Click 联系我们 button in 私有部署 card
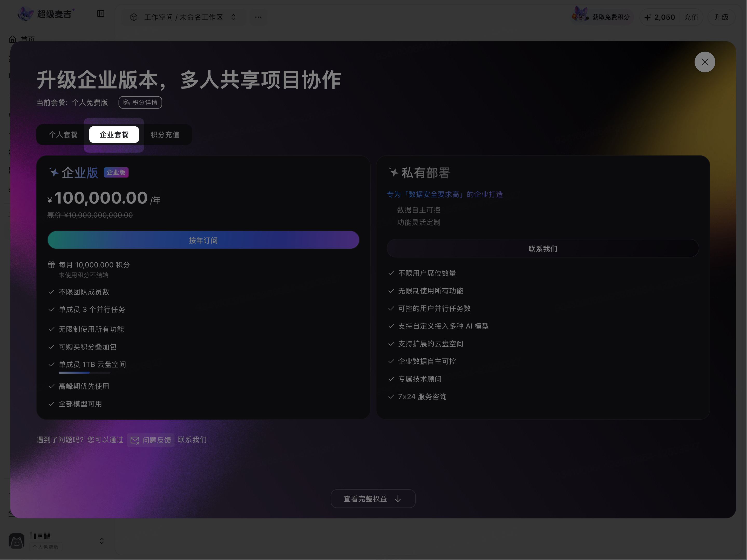This screenshot has height=560, width=747. pos(543,248)
